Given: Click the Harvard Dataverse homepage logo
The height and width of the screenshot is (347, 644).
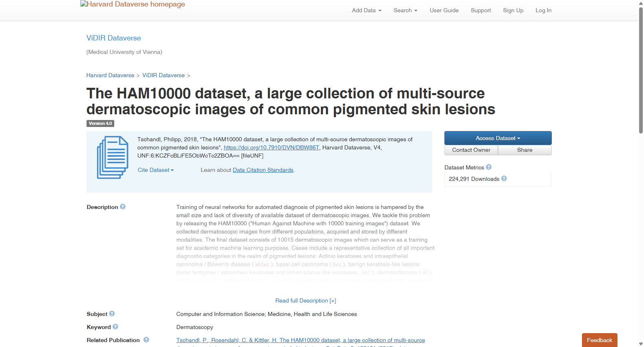Looking at the screenshot, I should pos(133,4).
